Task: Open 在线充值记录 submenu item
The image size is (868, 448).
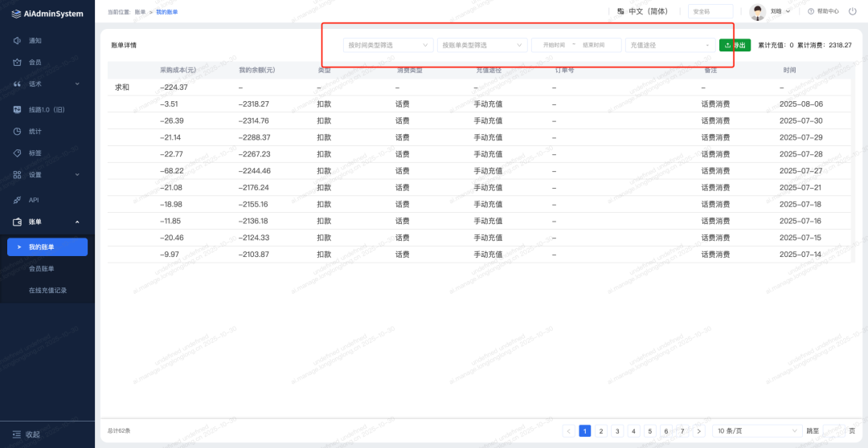Action: (47, 290)
